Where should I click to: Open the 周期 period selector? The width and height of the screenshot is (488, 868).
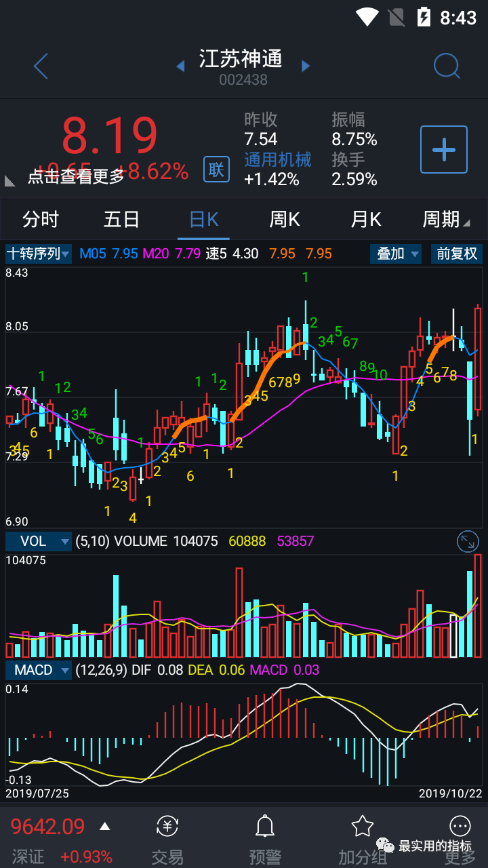coord(445,220)
